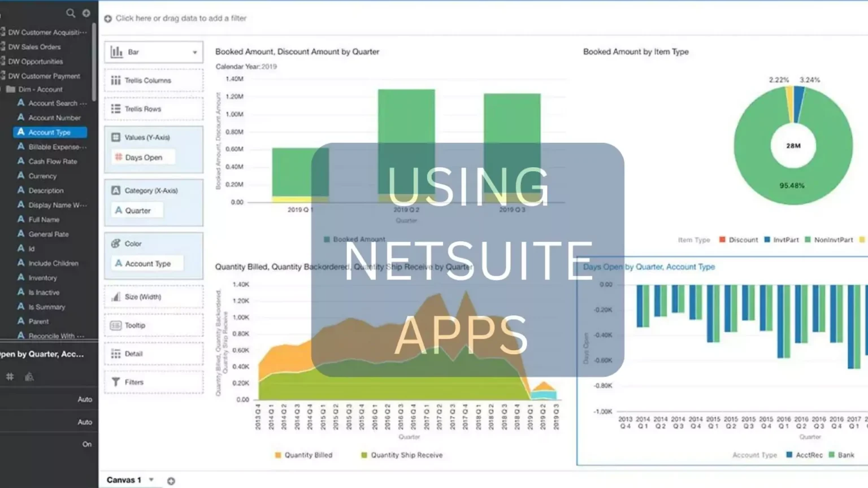Expand the DW Opportunities dataset
868x488 pixels.
[35, 62]
